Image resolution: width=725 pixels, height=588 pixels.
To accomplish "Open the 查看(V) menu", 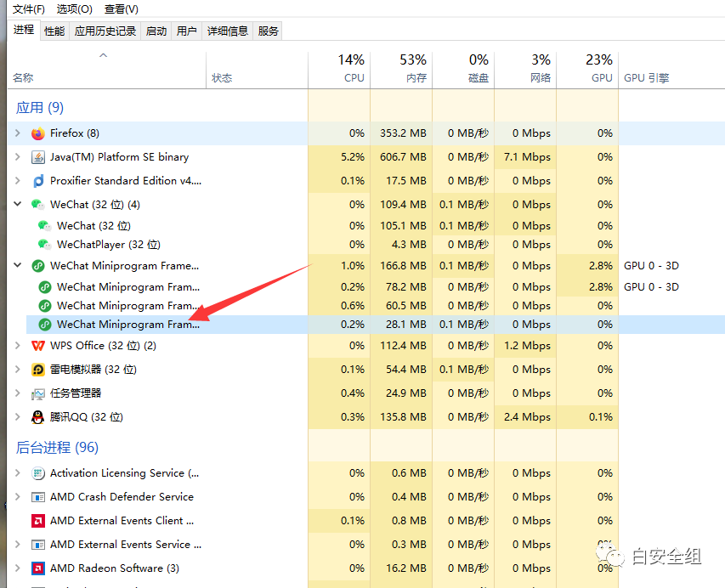I will click(x=122, y=9).
